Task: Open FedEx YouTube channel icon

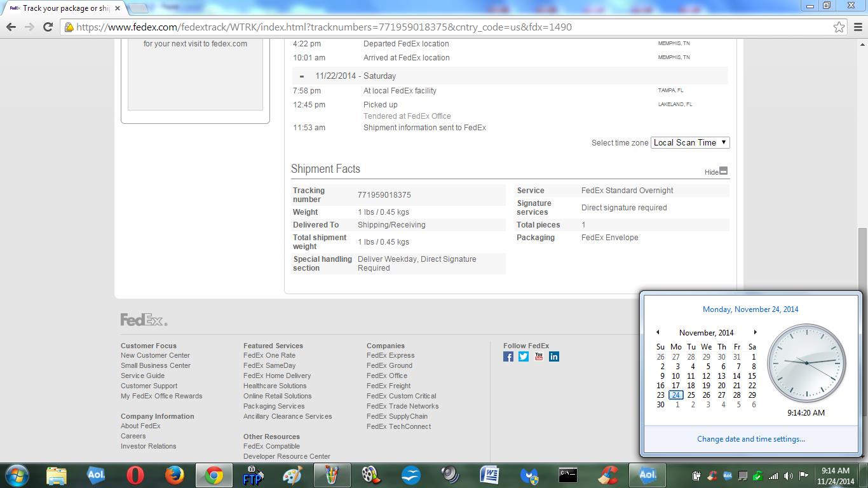Action: (539, 356)
